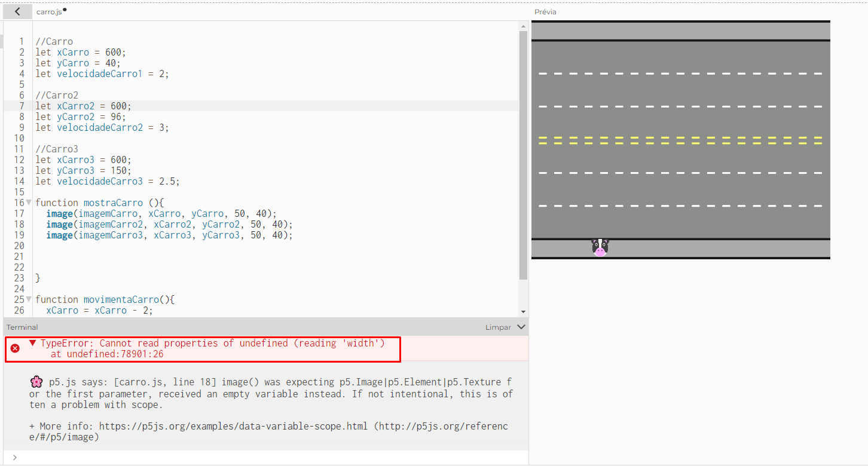
Task: Click the cow sprite in the preview
Action: coord(600,247)
